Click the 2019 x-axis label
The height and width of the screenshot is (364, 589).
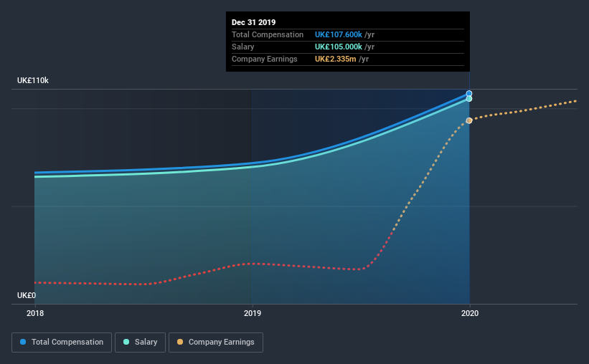[x=253, y=313]
